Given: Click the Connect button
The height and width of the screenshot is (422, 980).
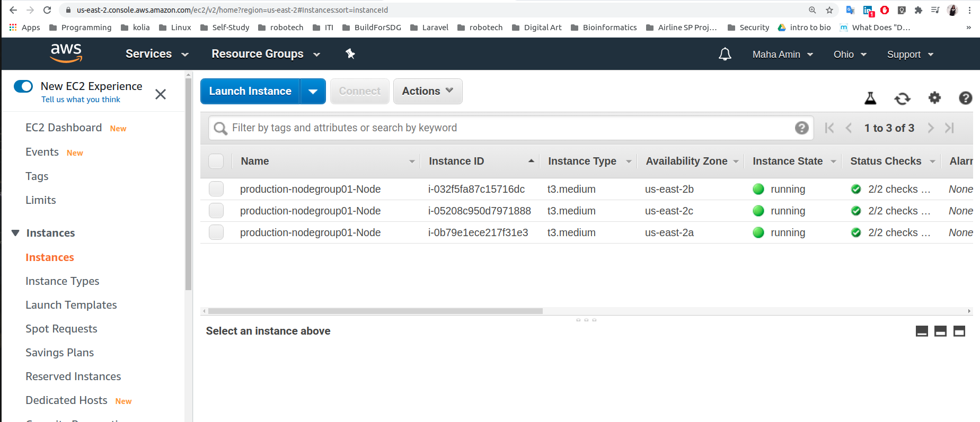Looking at the screenshot, I should 360,92.
